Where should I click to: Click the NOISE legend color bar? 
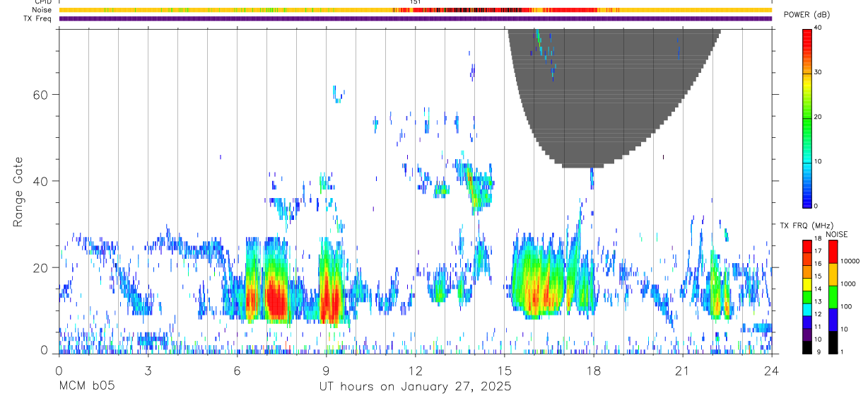(833, 297)
